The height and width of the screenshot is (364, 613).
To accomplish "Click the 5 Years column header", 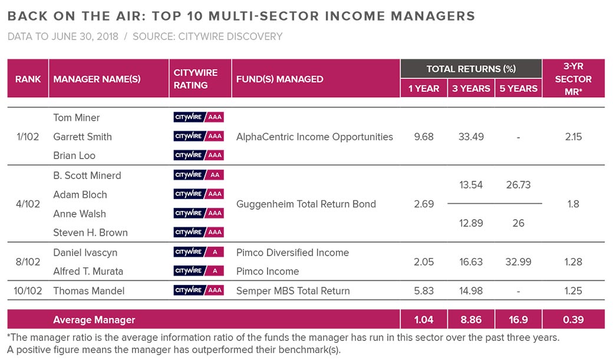I will tap(518, 88).
